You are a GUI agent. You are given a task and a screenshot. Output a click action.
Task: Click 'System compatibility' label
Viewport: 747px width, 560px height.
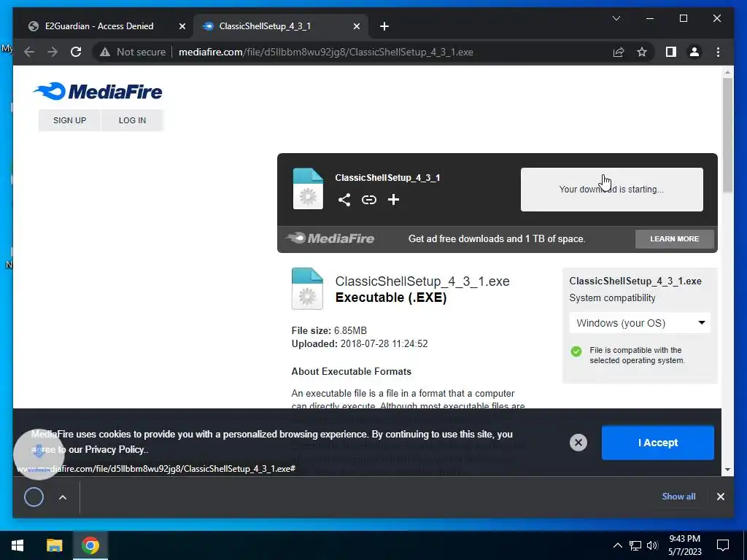coord(612,298)
